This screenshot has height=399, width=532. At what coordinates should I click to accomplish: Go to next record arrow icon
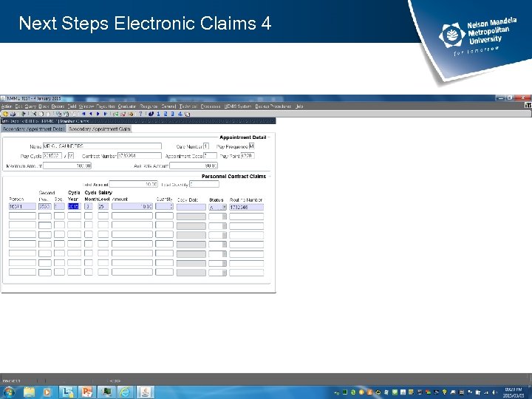[98, 114]
